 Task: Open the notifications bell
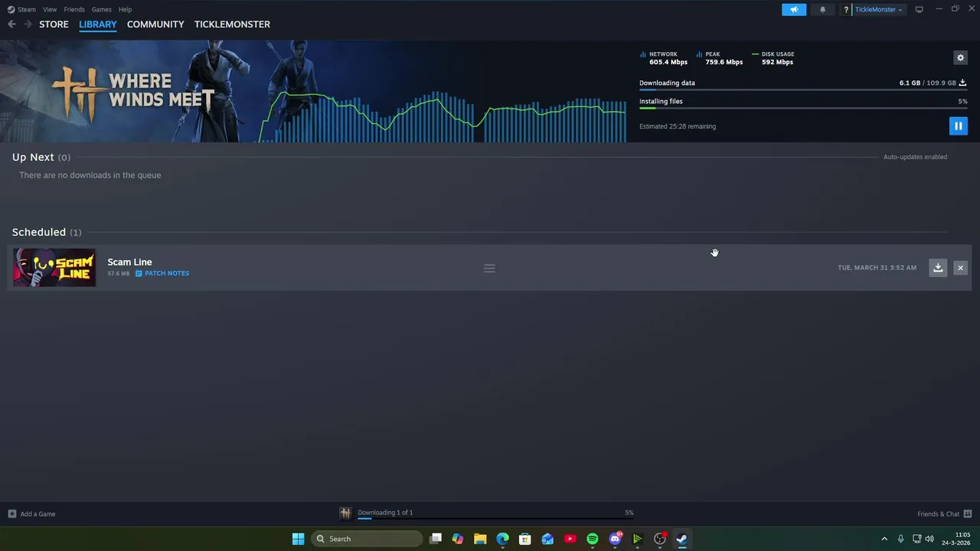823,9
